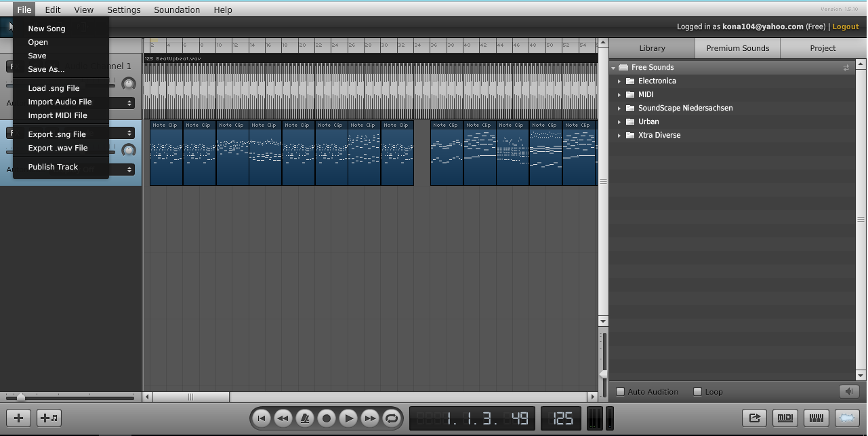Image resolution: width=868 pixels, height=436 pixels.
Task: Select the first Note Clip
Action: (x=166, y=153)
